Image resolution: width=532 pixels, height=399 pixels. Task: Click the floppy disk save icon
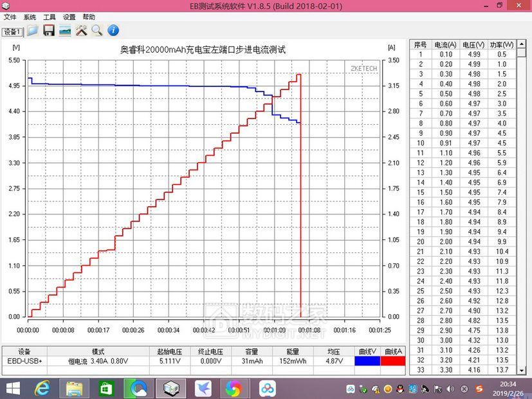[x=49, y=30]
